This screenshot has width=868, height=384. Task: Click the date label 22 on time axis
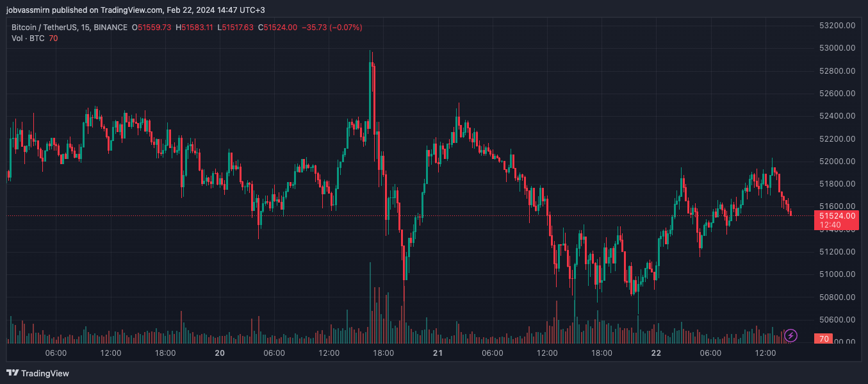point(657,353)
